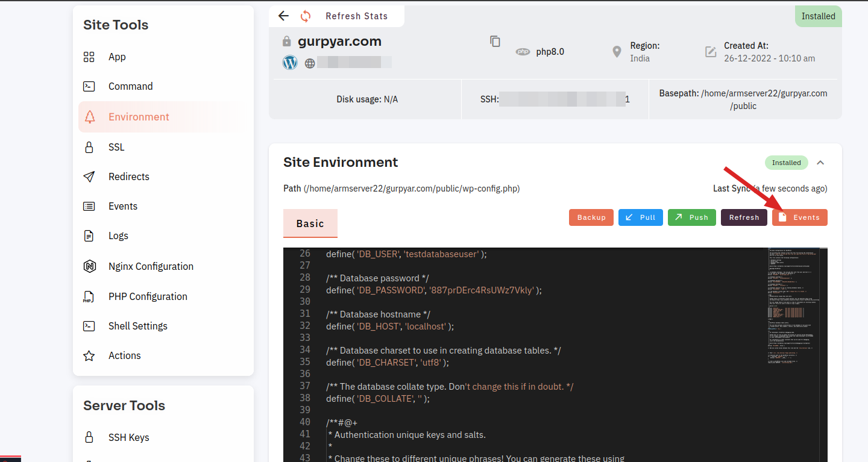This screenshot has height=462, width=868.
Task: Click the Environment tree icon
Action: coord(90,117)
